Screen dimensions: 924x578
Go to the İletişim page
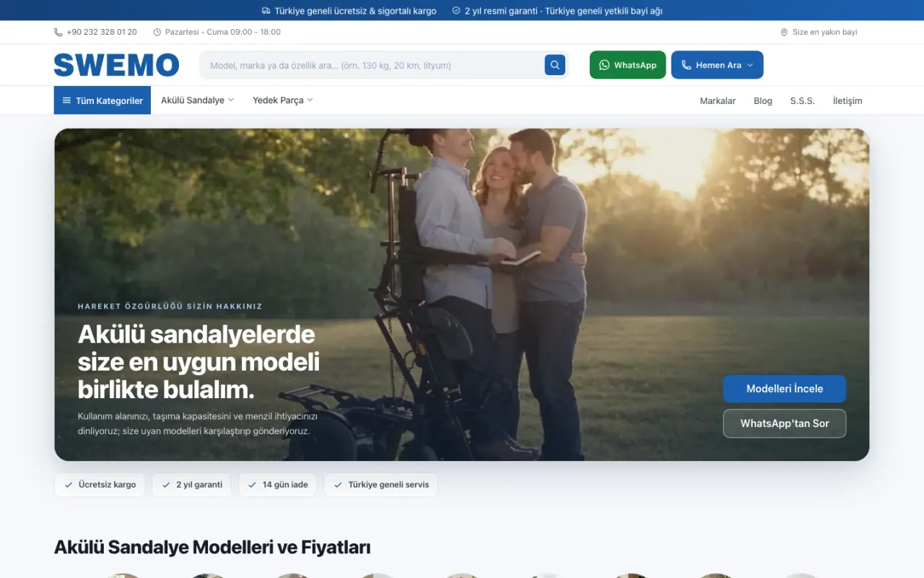[847, 101]
